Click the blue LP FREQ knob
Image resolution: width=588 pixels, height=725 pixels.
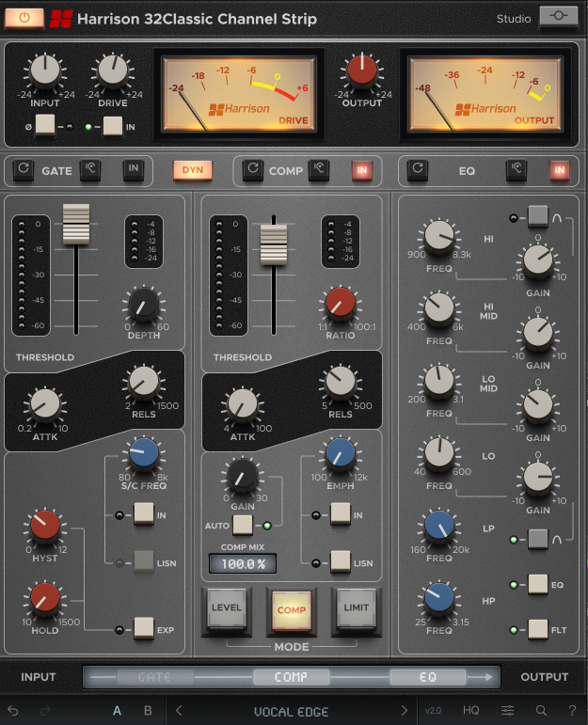(x=439, y=527)
